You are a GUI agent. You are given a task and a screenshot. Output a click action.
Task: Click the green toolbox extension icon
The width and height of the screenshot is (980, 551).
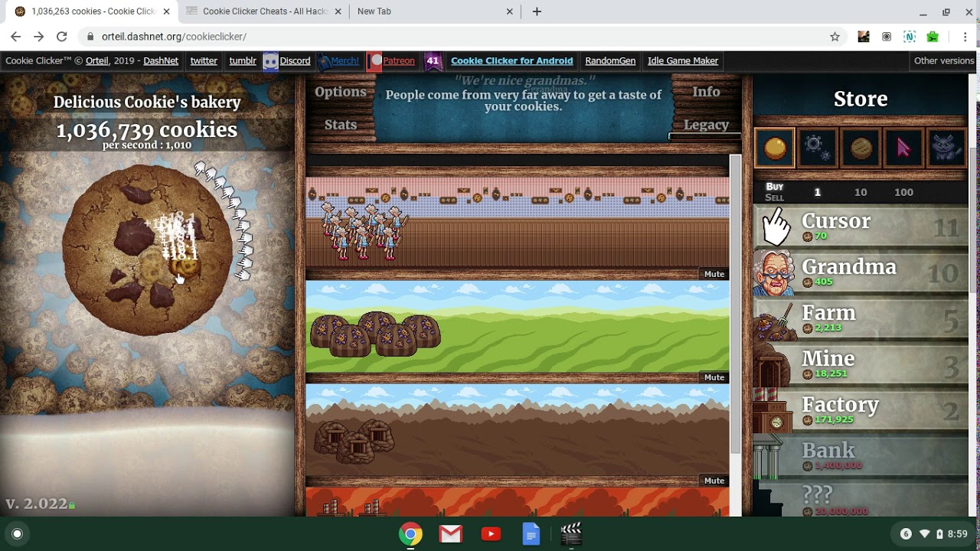(933, 36)
